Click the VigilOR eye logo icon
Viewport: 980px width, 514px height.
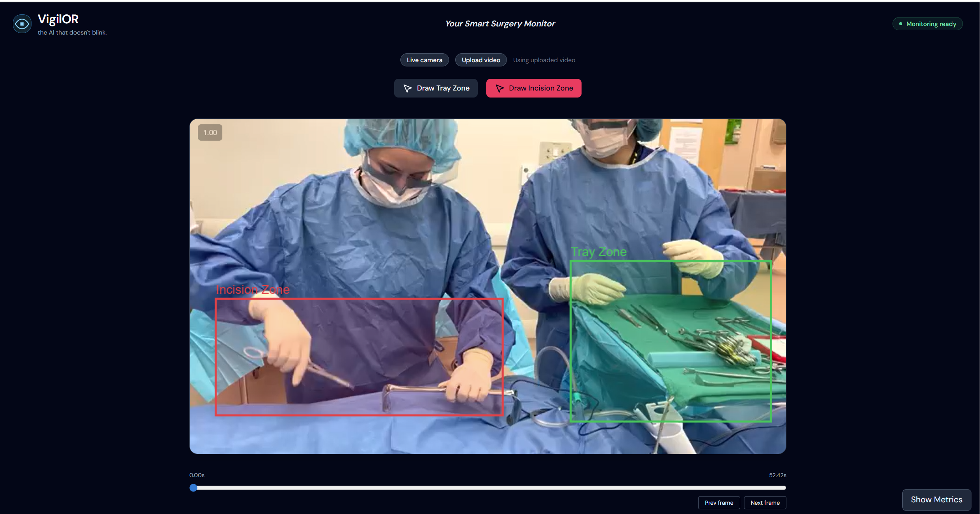point(22,24)
